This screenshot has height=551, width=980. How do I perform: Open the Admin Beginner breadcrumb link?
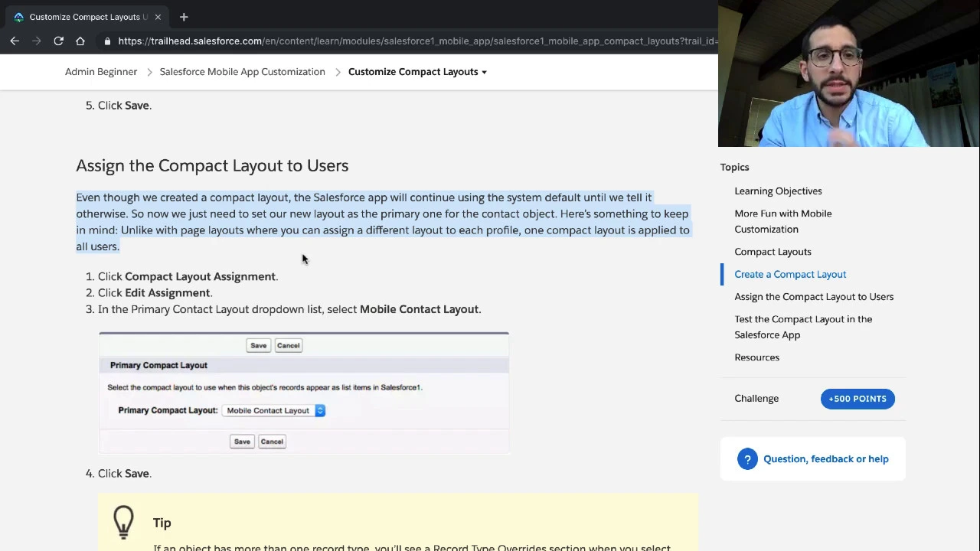101,72
